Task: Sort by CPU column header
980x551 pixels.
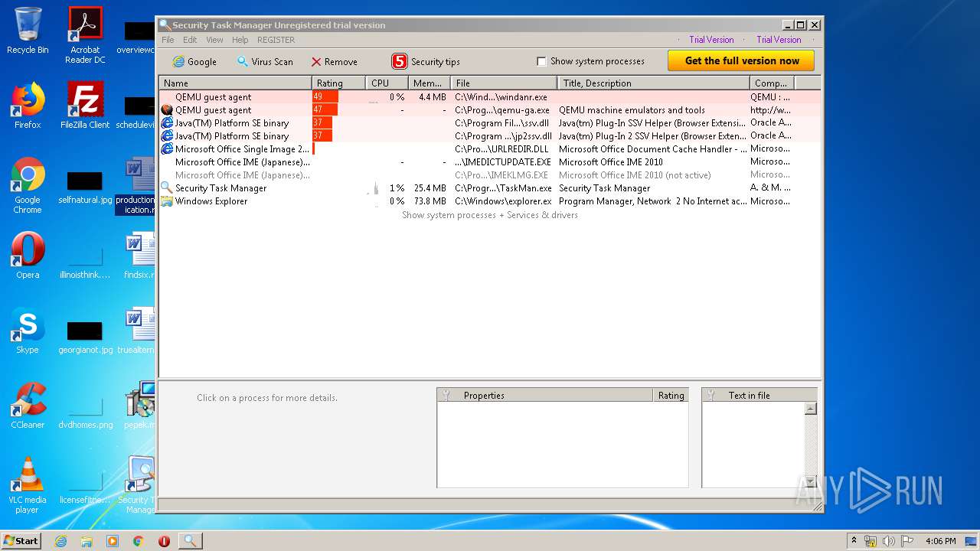Action: pos(387,83)
